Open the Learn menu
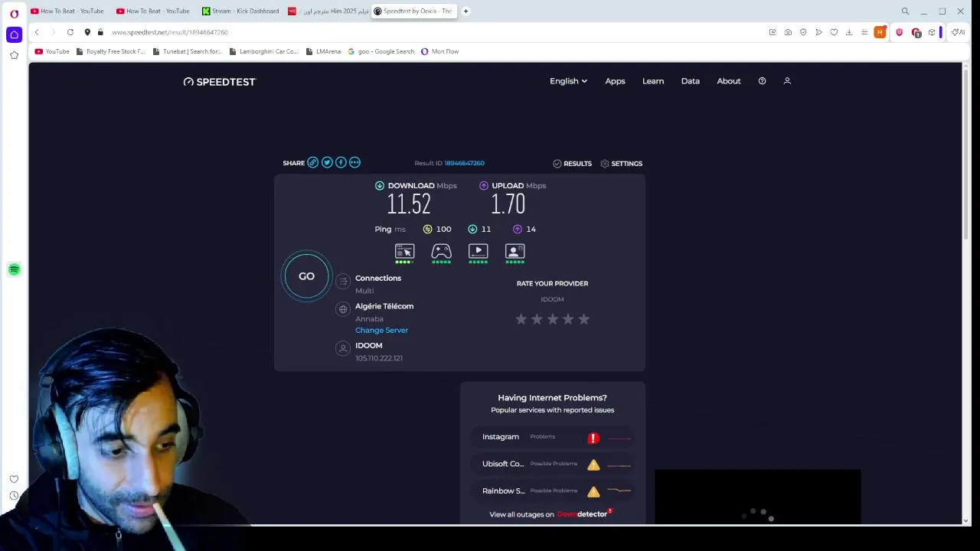Image resolution: width=980 pixels, height=551 pixels. click(653, 81)
